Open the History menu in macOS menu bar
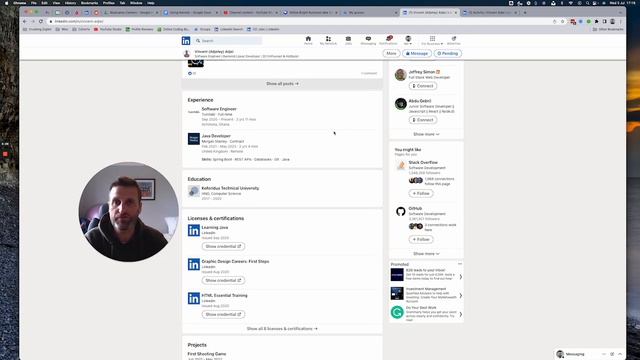The width and height of the screenshot is (640, 360). pyautogui.click(x=70, y=3)
